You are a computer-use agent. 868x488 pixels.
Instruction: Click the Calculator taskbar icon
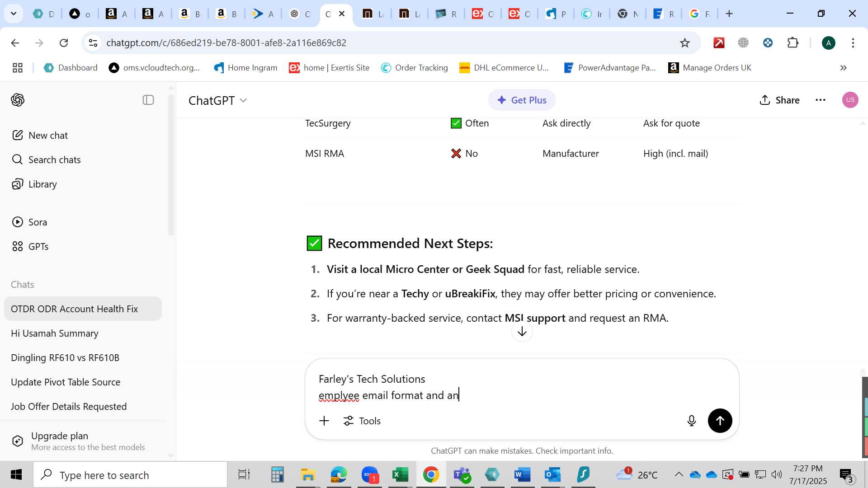pos(277,474)
